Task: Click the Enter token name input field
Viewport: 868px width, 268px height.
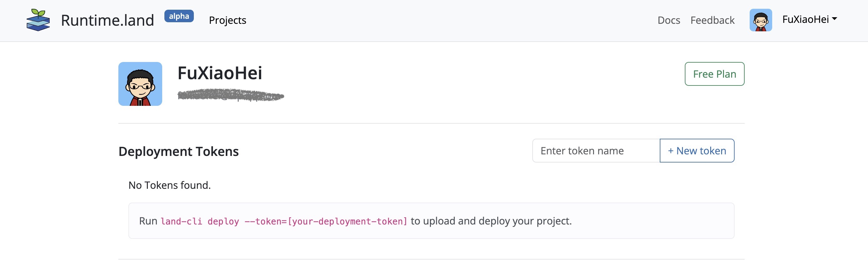Action: point(597,151)
